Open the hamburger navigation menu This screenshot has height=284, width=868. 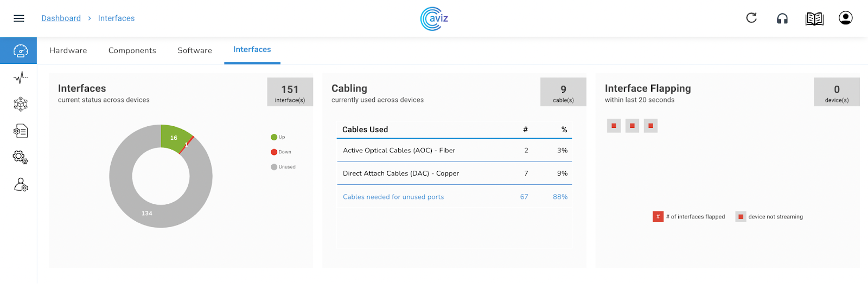[19, 18]
